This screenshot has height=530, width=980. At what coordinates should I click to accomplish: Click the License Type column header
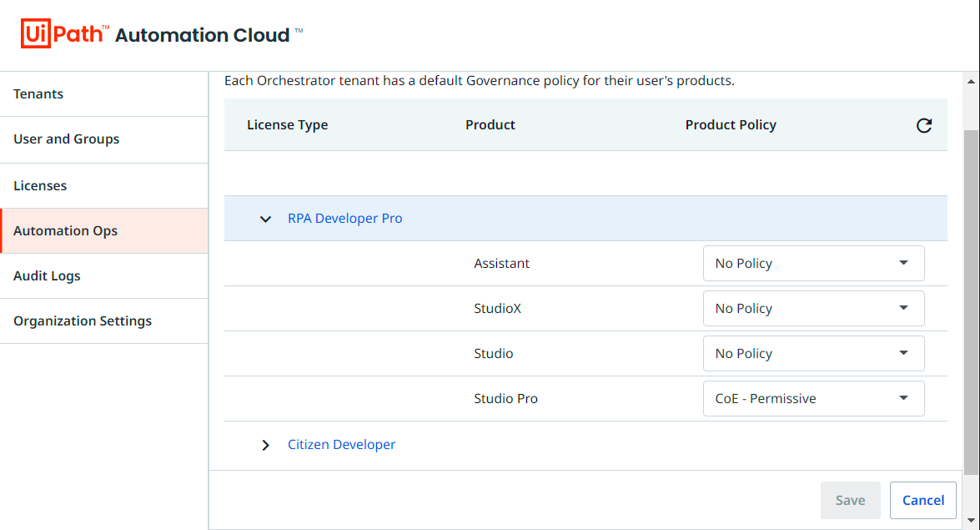coord(288,124)
